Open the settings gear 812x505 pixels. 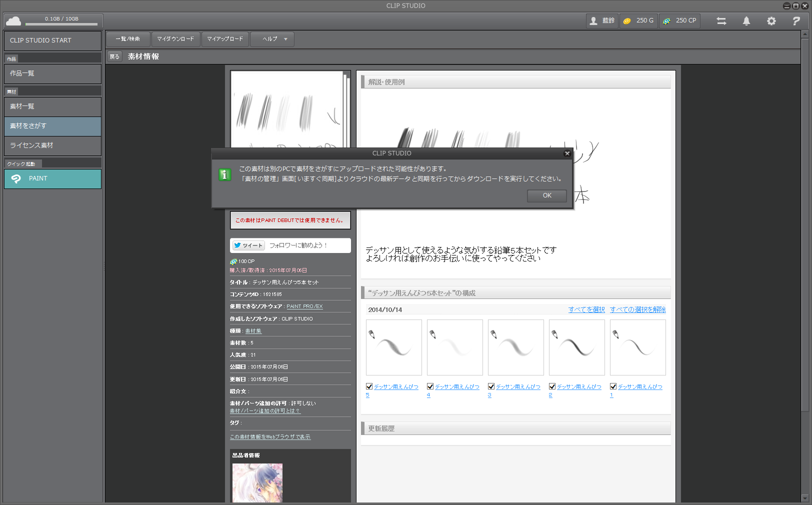click(x=771, y=21)
